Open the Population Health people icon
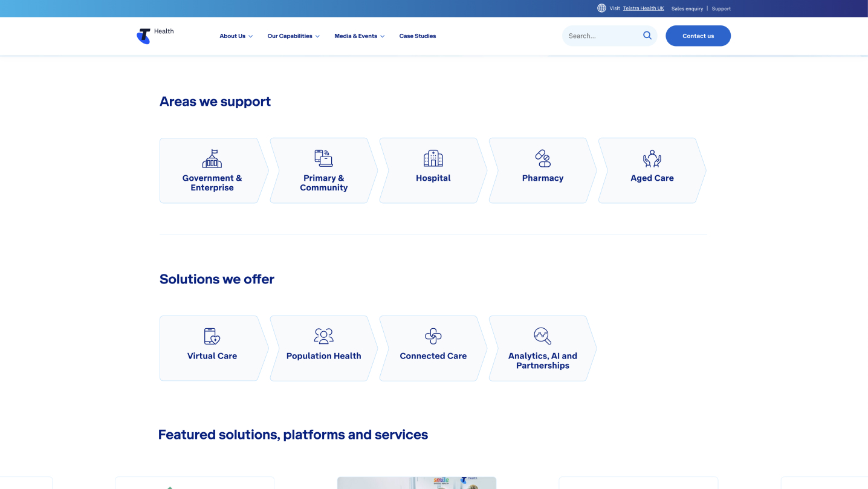Viewport: 868px width, 489px height. pos(323,336)
